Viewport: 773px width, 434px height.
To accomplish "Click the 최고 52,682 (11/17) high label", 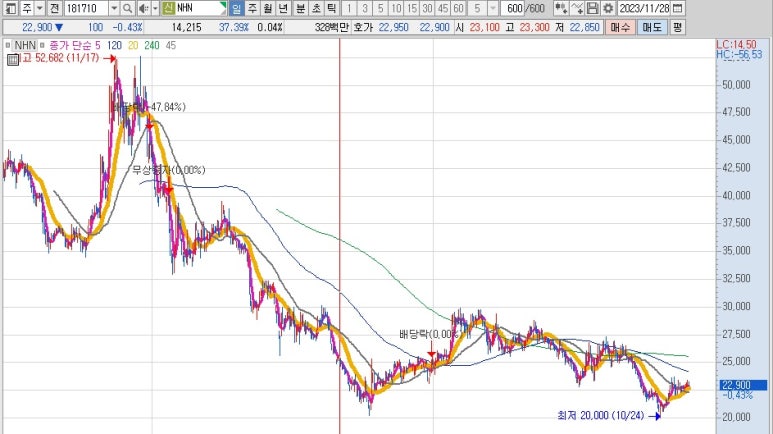I will pyautogui.click(x=60, y=58).
